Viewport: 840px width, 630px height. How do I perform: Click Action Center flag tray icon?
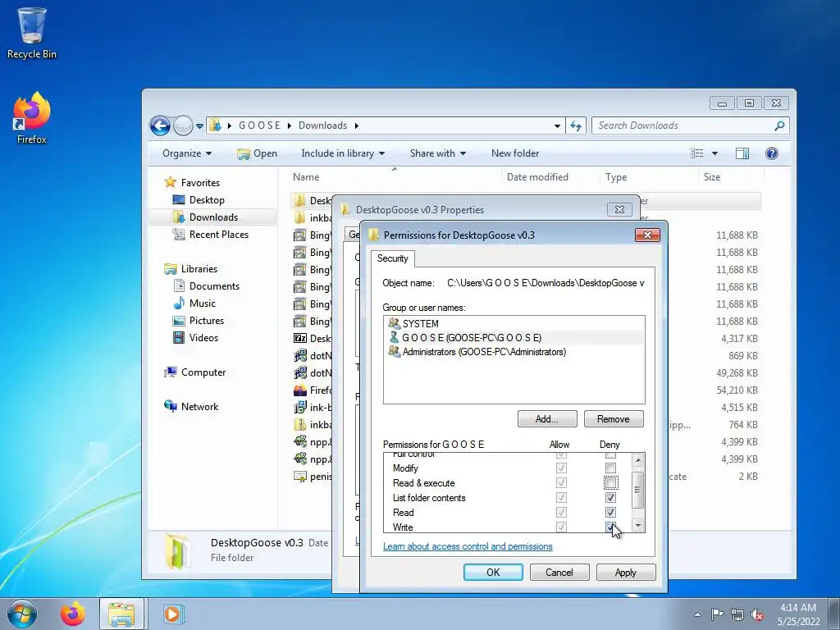coord(717,614)
